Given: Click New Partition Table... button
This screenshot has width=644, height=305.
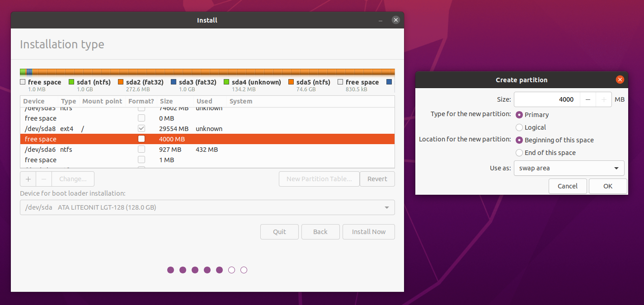Looking at the screenshot, I should [x=319, y=179].
